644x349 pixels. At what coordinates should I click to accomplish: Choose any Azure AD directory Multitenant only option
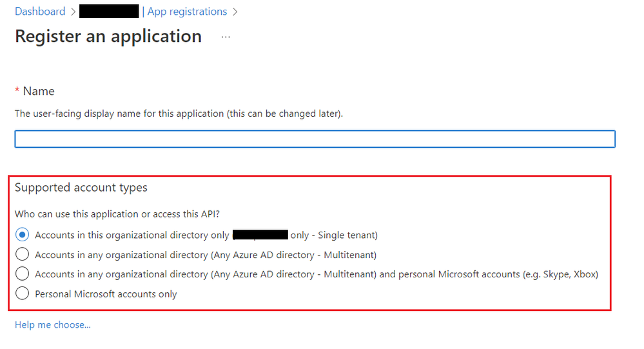(23, 255)
